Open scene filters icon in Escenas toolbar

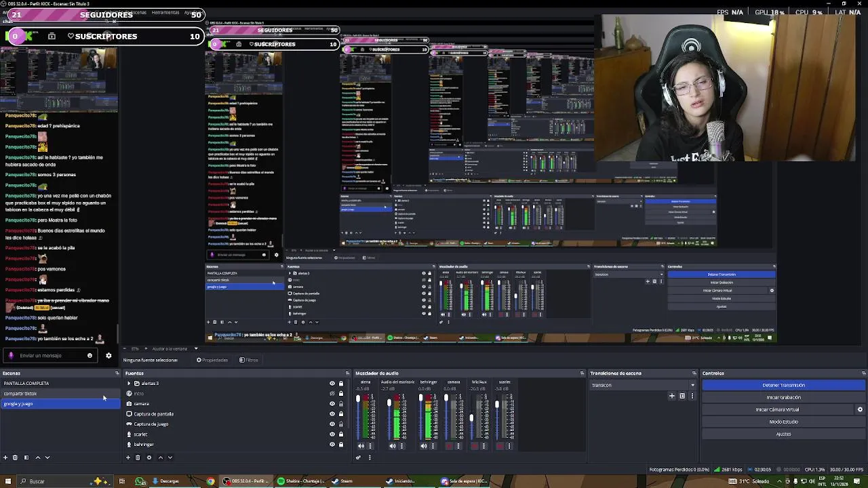26,457
